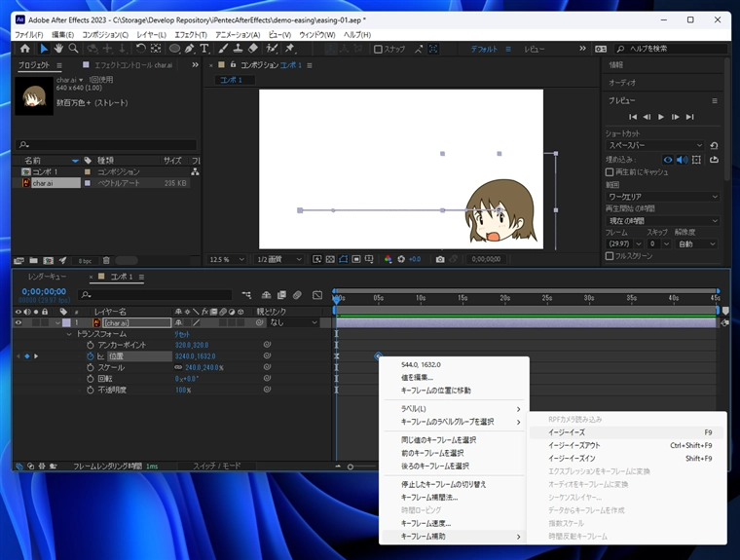Open the 1/2画質 resolution dropdown
This screenshot has height=560, width=740.
[278, 259]
